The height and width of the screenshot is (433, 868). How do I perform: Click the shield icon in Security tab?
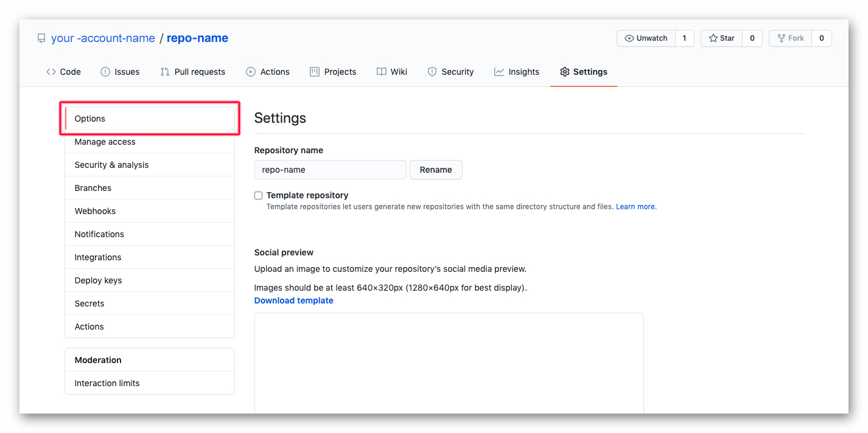click(x=432, y=72)
